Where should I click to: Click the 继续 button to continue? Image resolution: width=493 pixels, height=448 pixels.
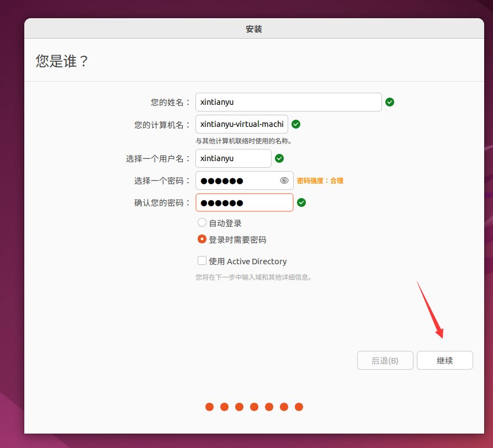click(x=444, y=360)
